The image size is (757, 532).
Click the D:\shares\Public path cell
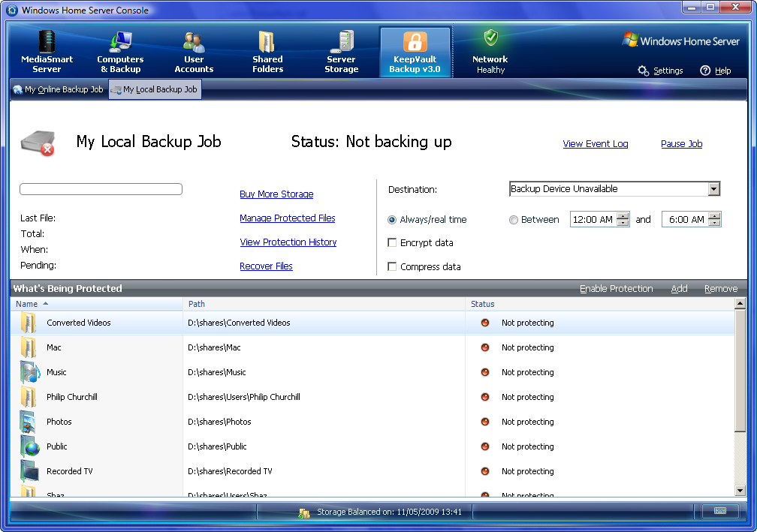[217, 446]
